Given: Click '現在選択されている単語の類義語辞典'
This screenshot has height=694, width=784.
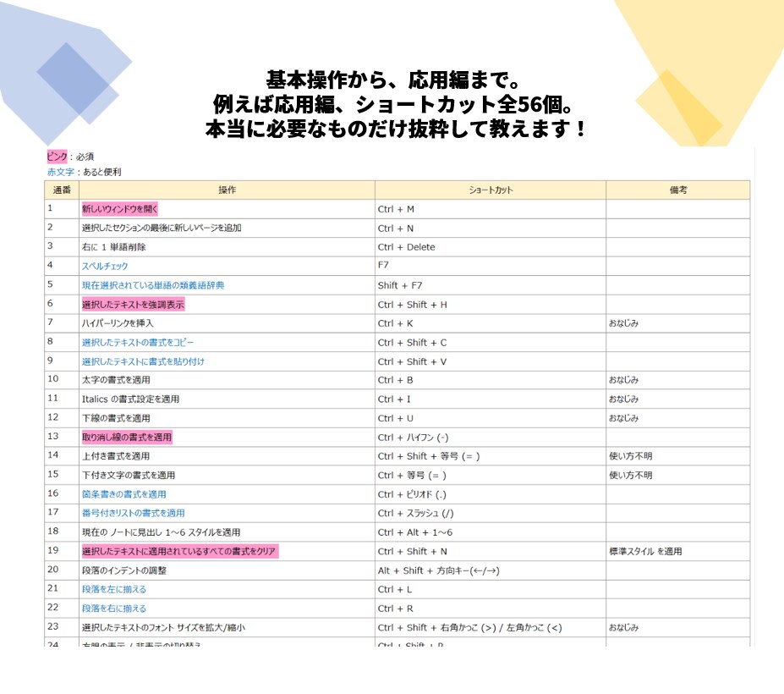Looking at the screenshot, I should (x=153, y=285).
